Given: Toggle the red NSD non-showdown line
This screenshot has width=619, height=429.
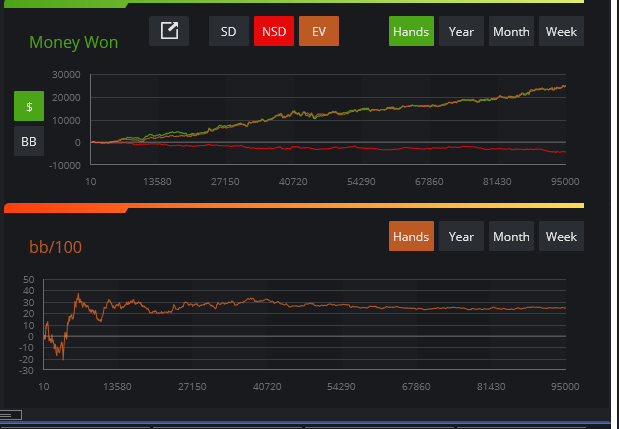Looking at the screenshot, I should pos(273,31).
